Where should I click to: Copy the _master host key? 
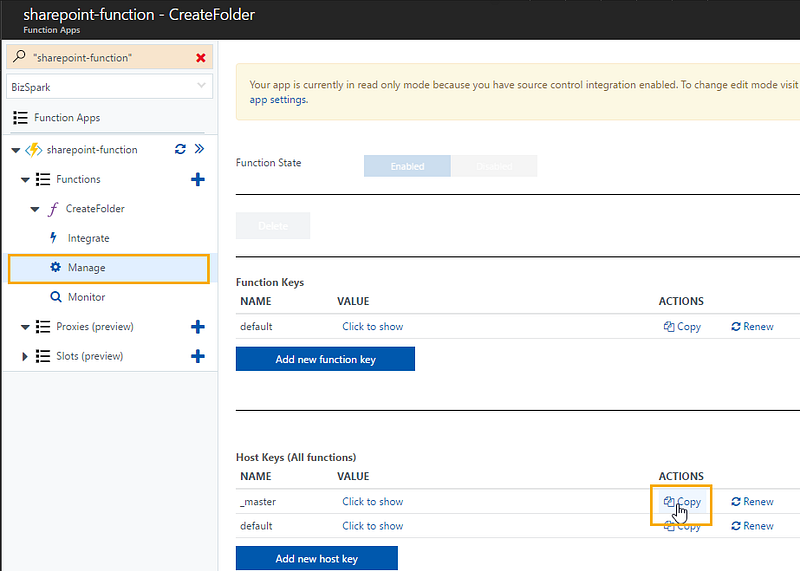[682, 502]
